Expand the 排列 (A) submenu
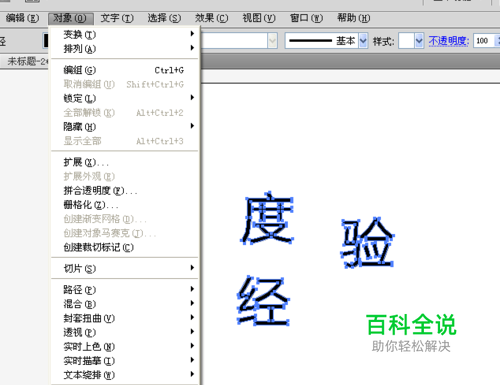 click(x=125, y=49)
